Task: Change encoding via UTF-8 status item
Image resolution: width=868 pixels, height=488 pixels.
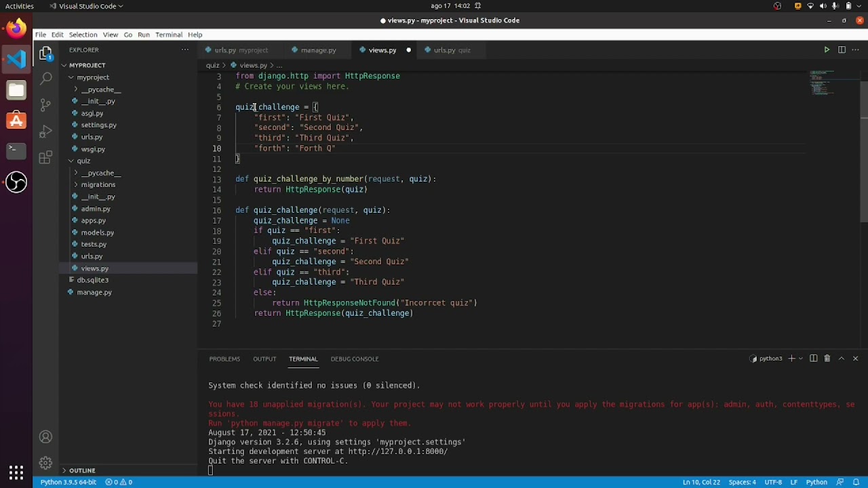Action: coord(773,482)
